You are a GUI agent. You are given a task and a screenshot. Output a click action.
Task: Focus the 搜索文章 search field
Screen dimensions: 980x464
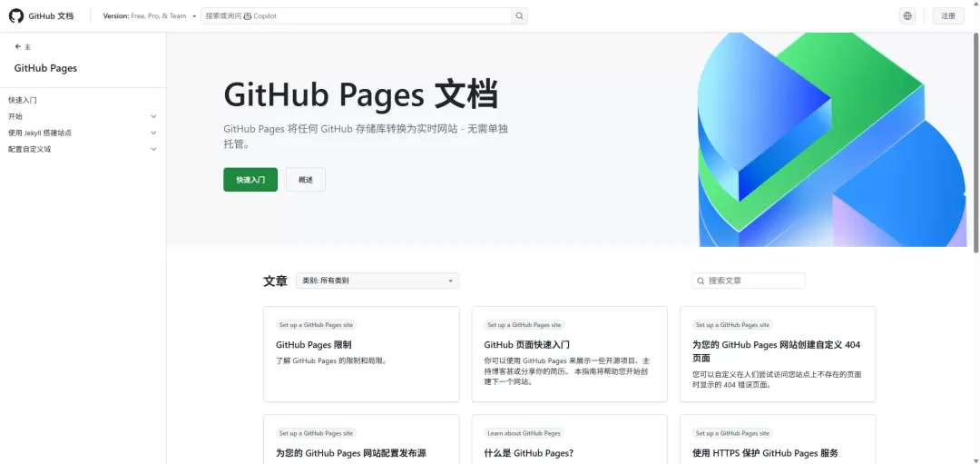pos(749,281)
